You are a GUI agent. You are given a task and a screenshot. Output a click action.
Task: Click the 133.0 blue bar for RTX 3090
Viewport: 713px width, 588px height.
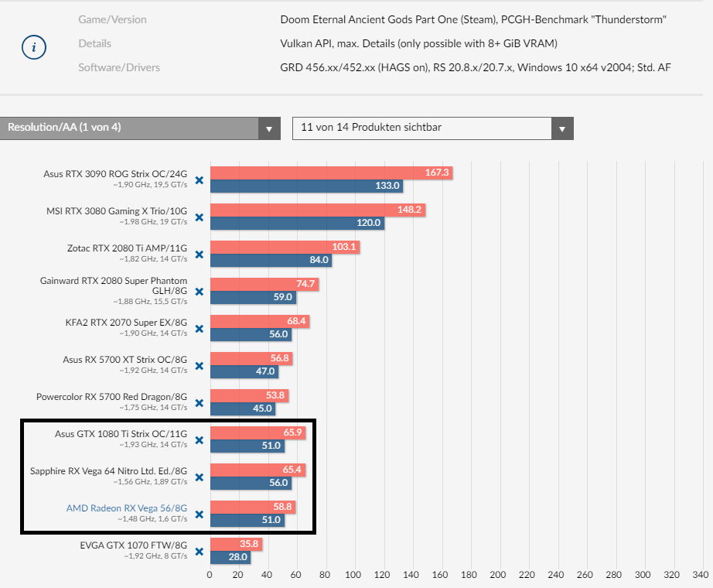click(306, 186)
